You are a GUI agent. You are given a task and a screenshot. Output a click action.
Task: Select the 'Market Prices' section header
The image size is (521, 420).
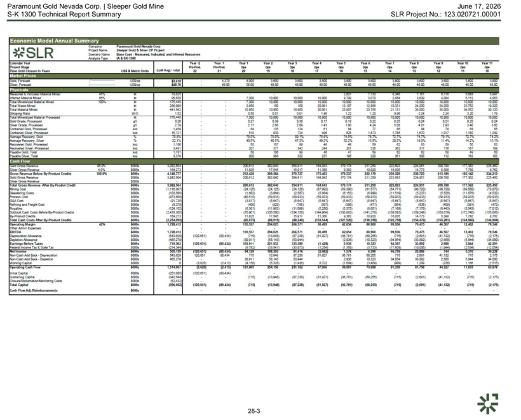tap(254, 76)
